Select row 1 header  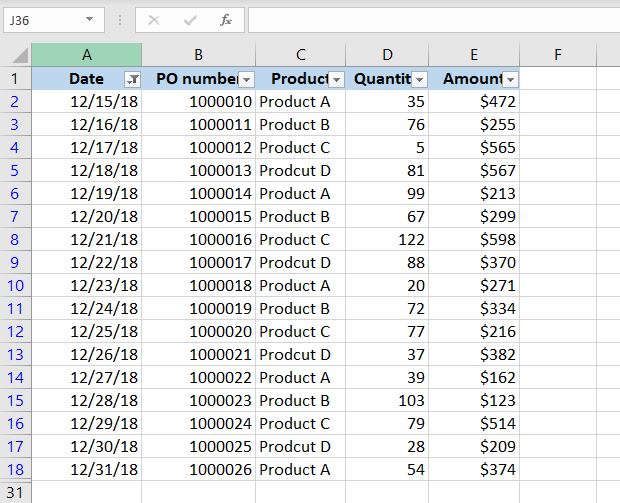pos(15,78)
